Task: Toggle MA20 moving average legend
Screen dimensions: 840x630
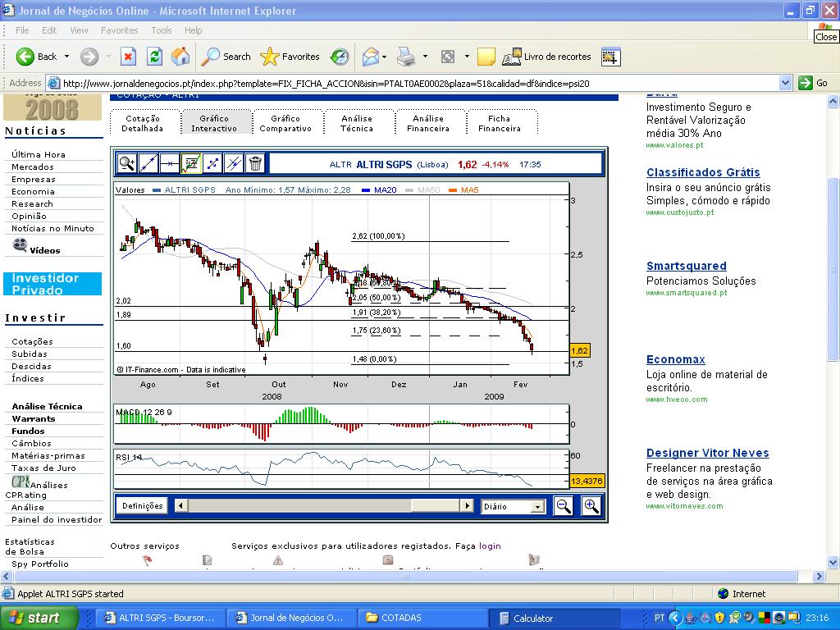Action: (x=379, y=189)
